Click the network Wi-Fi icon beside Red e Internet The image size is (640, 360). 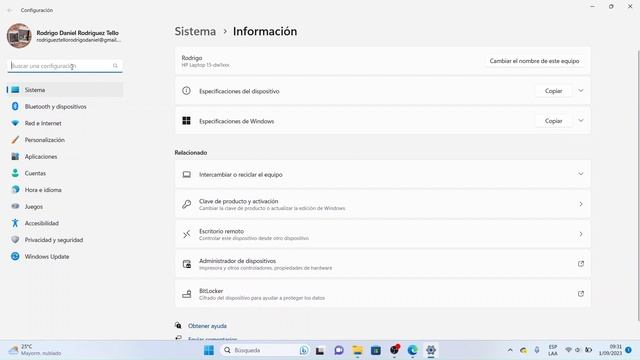tap(15, 123)
